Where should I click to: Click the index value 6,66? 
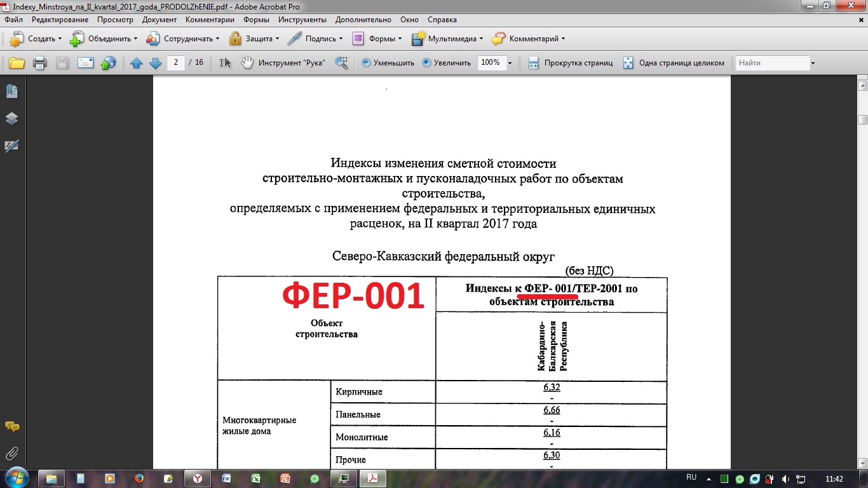(x=552, y=410)
